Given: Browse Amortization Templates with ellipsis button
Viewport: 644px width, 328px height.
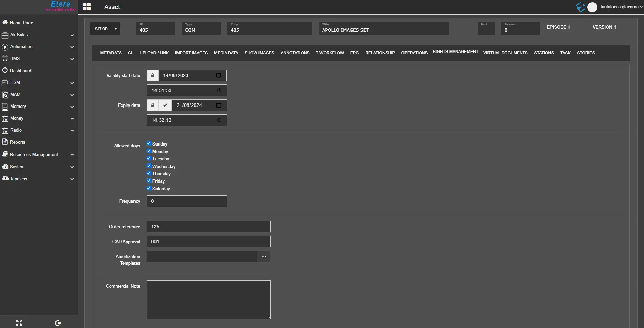Looking at the screenshot, I should pyautogui.click(x=264, y=256).
